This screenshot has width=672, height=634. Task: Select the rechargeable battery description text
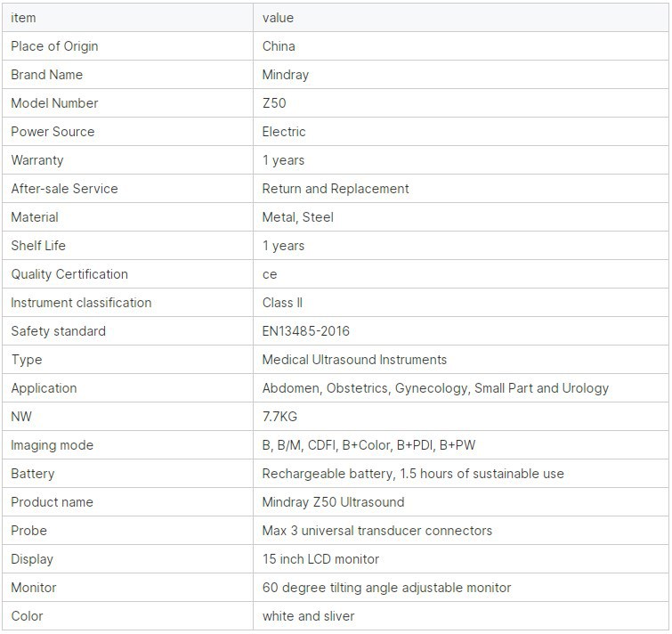click(x=412, y=474)
